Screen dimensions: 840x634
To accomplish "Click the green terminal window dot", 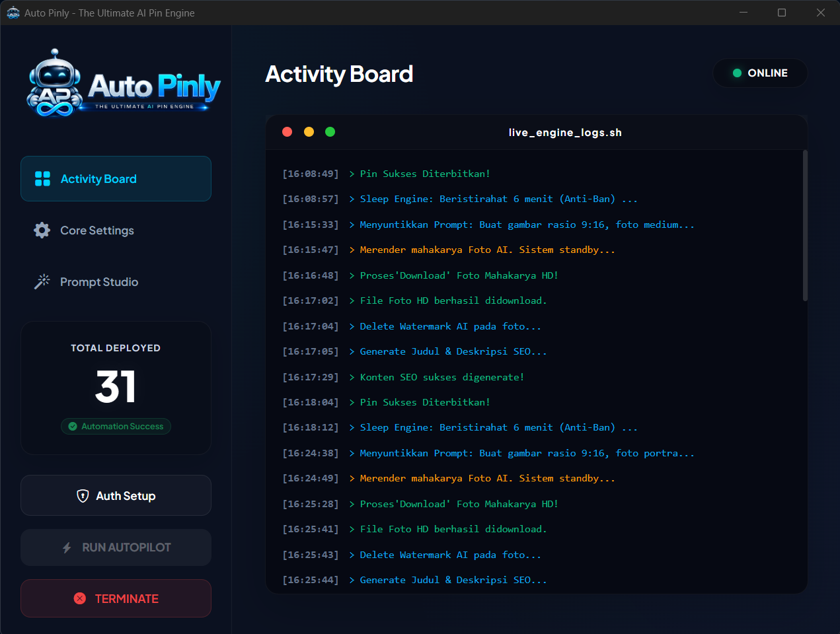I will (x=330, y=132).
